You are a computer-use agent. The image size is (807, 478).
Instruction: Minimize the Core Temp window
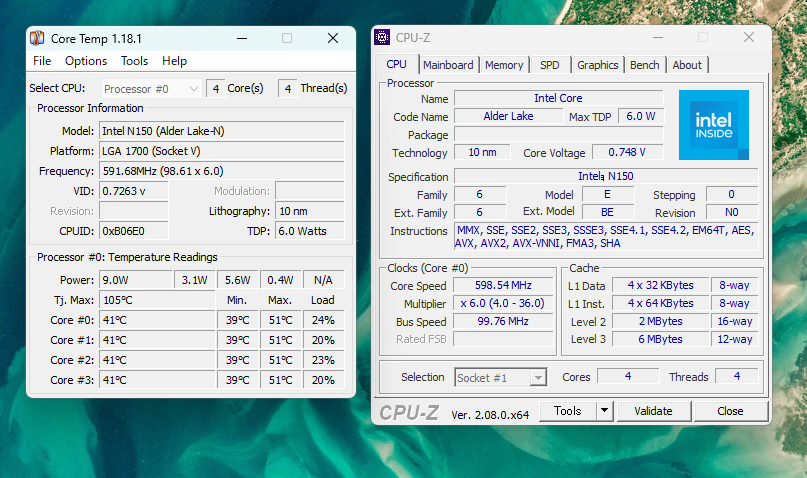click(242, 38)
